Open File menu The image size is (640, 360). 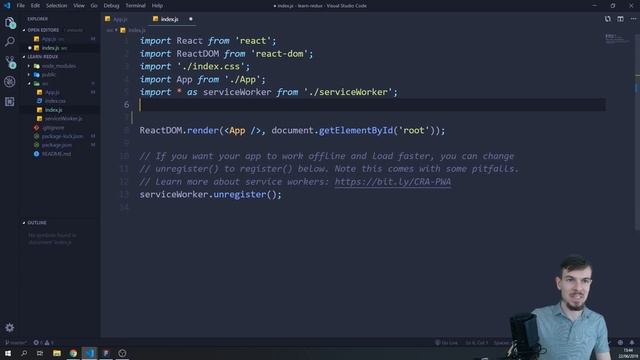pos(21,6)
